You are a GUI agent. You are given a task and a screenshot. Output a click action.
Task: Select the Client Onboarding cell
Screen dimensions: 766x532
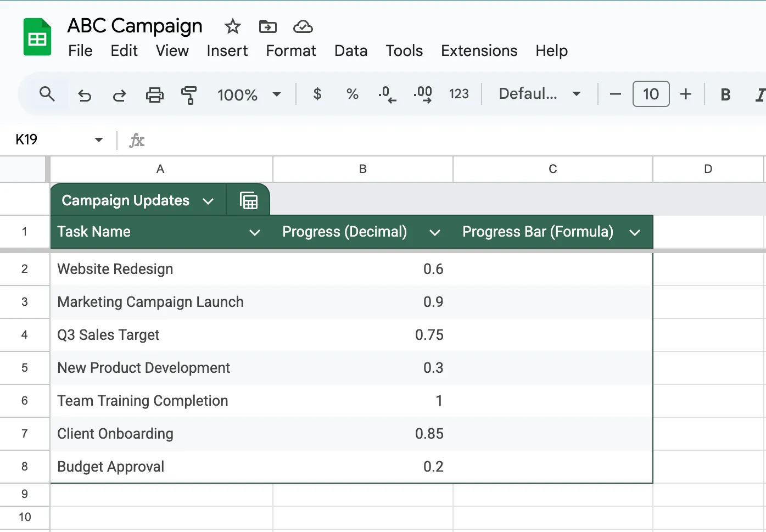pyautogui.click(x=161, y=434)
